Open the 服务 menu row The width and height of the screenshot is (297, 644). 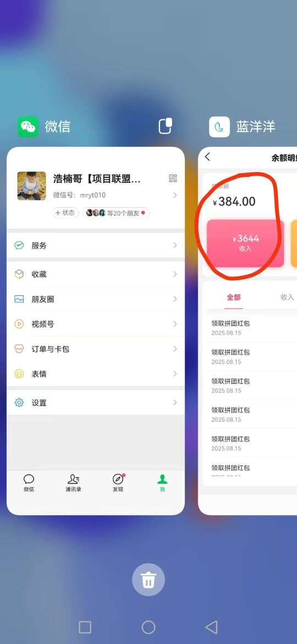[96, 245]
